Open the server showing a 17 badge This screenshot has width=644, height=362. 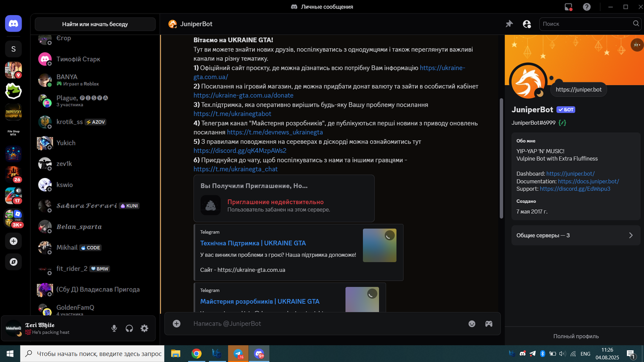pos(14,195)
